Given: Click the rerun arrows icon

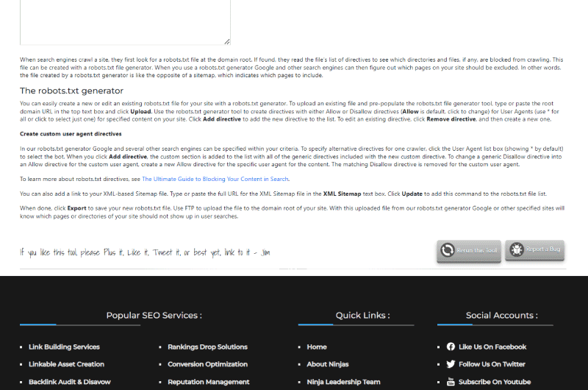Looking at the screenshot, I should point(447,250).
